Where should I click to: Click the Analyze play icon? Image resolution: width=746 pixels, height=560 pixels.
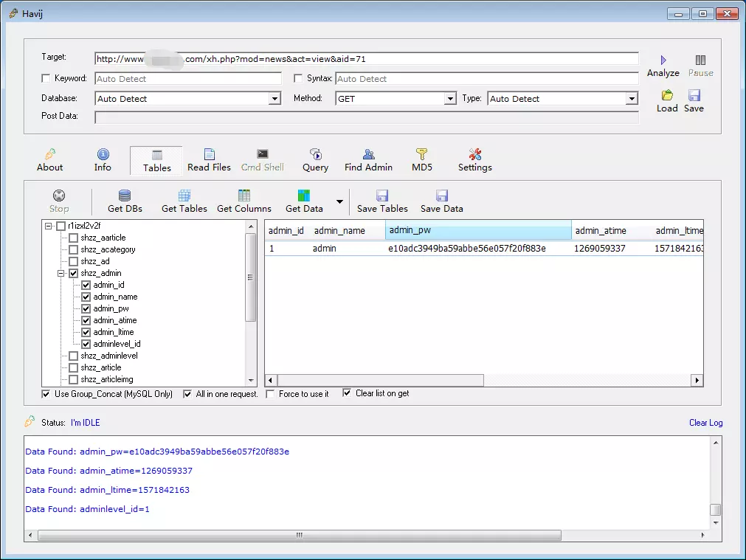(663, 61)
